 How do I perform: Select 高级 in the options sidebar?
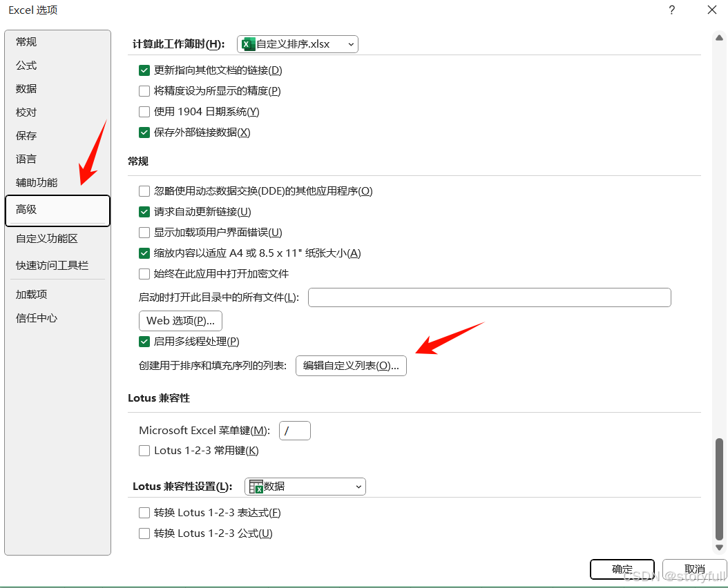click(x=57, y=210)
